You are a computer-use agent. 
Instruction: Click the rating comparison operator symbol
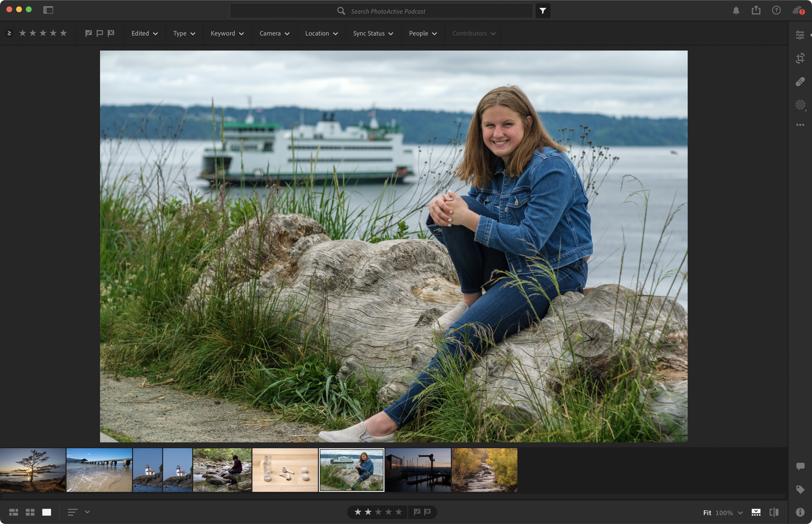(9, 33)
